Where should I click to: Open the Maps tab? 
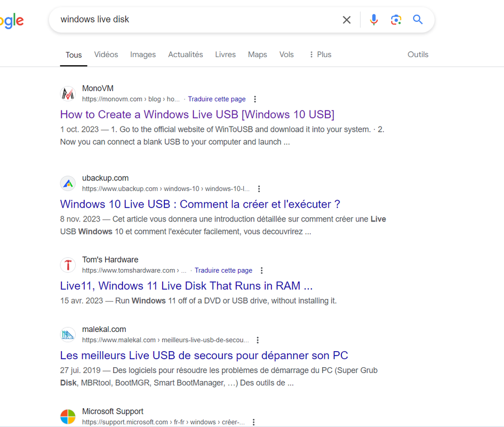click(258, 54)
